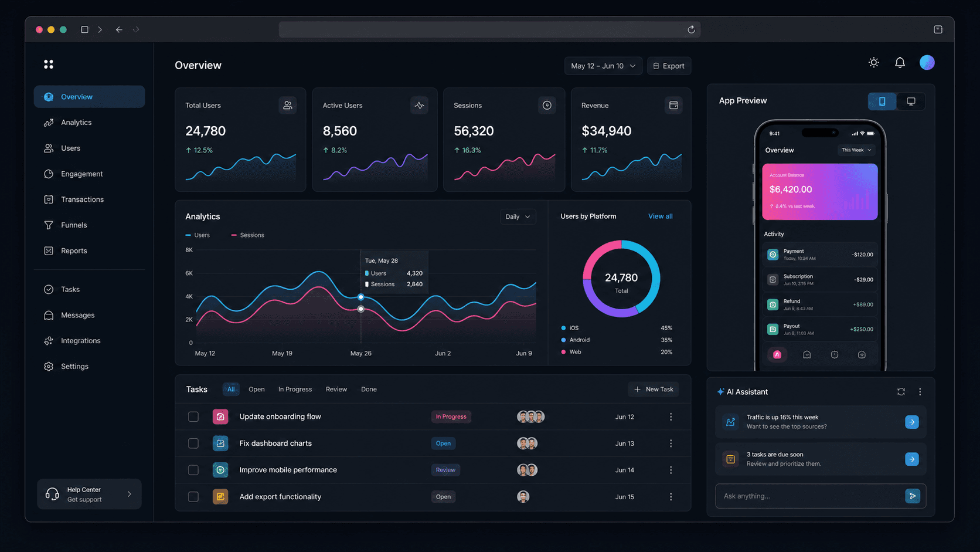Open Messages in the sidebar

point(89,316)
